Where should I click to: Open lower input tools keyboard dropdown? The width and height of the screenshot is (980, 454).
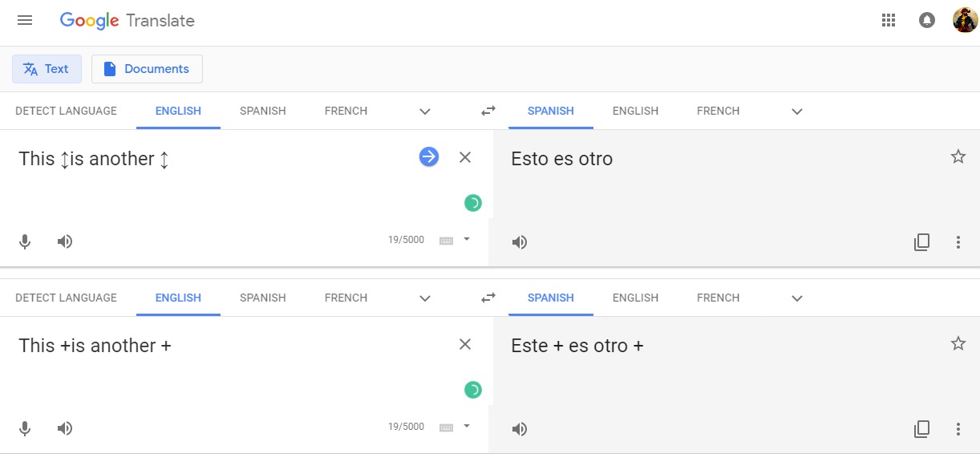coord(467,426)
